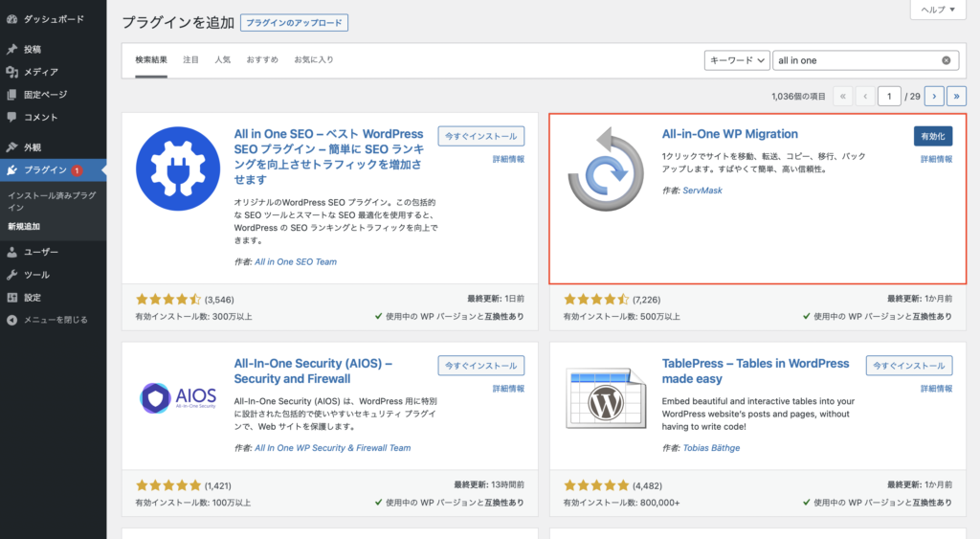This screenshot has height=539, width=980.
Task: Select the Recommended (おすすめ) tab
Action: 262,60
